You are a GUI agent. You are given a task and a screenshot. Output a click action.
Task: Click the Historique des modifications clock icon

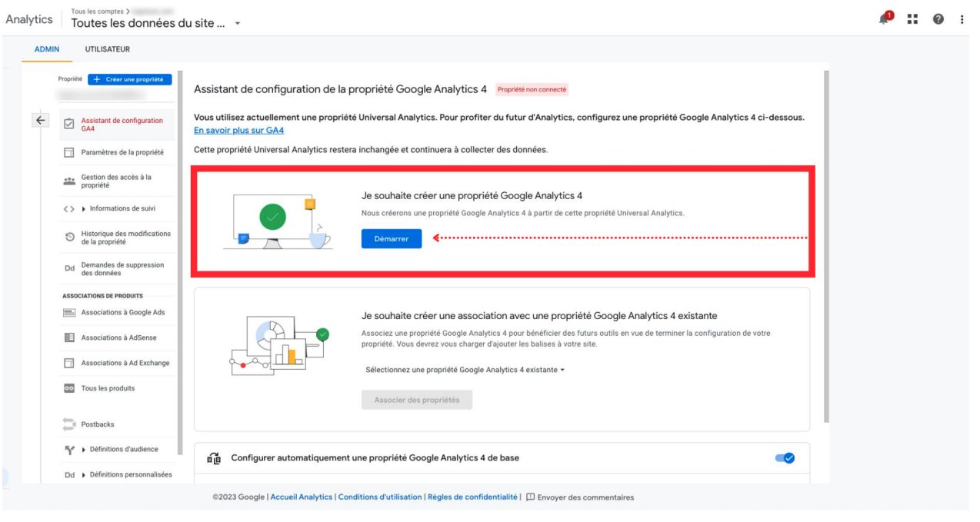68,238
